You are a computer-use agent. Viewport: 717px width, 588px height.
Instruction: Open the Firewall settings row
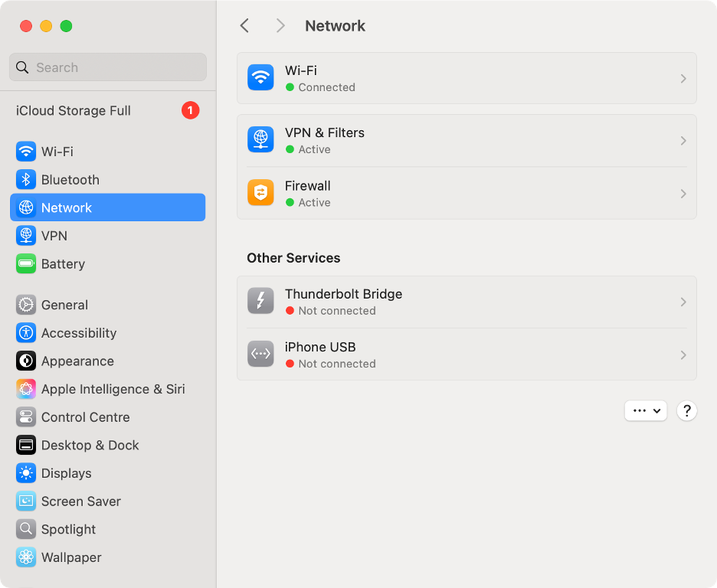(466, 193)
